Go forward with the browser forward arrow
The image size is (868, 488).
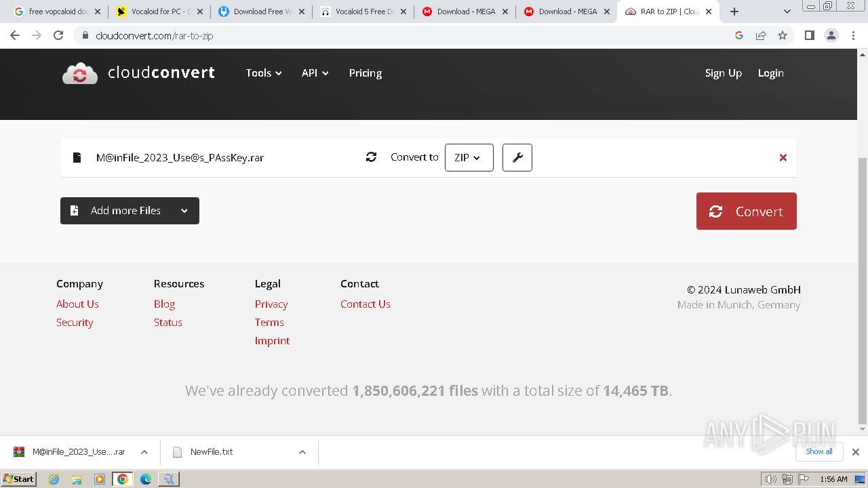click(37, 35)
